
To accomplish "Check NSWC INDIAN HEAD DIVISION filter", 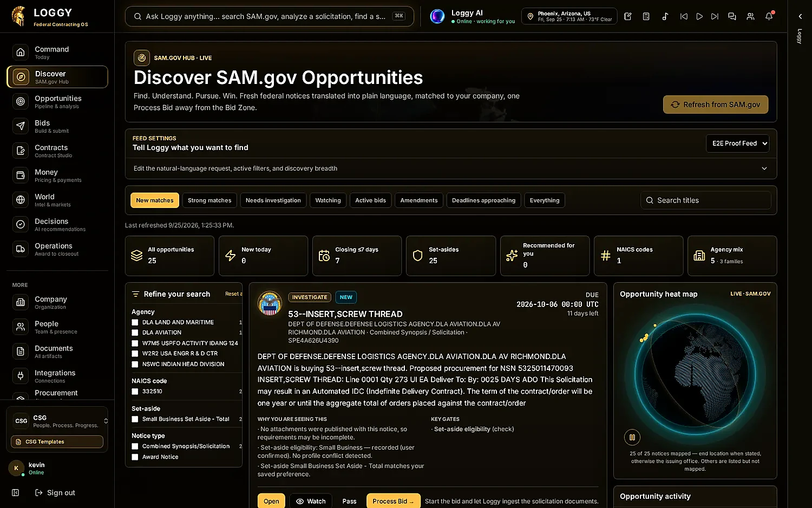I will [x=135, y=364].
